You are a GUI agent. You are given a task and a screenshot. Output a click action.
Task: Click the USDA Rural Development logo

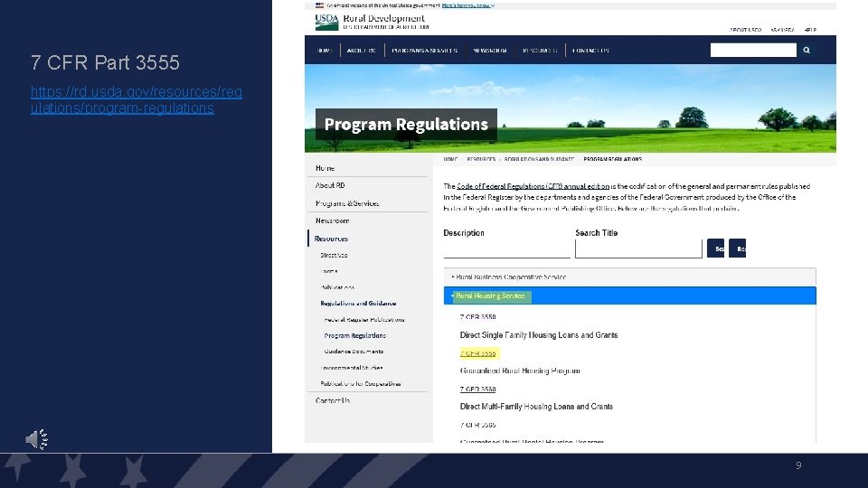coord(372,22)
